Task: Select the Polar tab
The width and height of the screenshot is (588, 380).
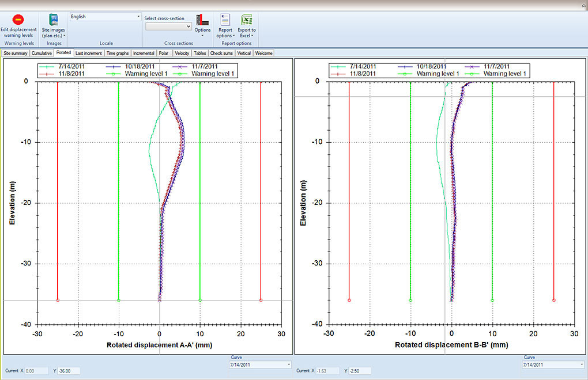Action: tap(164, 53)
